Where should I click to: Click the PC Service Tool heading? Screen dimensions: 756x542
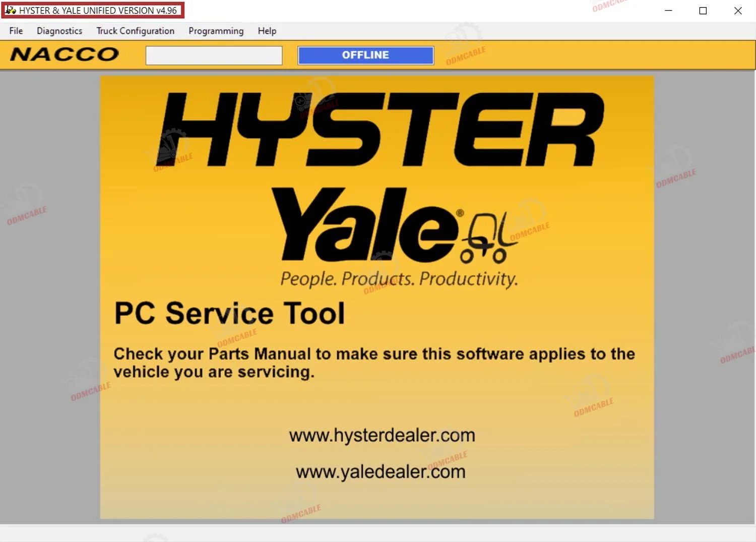[229, 313]
